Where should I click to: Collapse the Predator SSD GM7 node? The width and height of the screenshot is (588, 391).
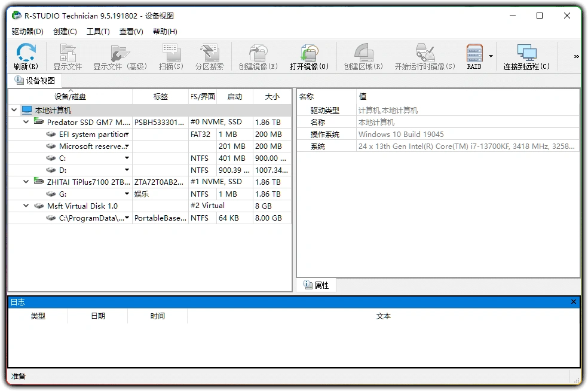(x=26, y=122)
